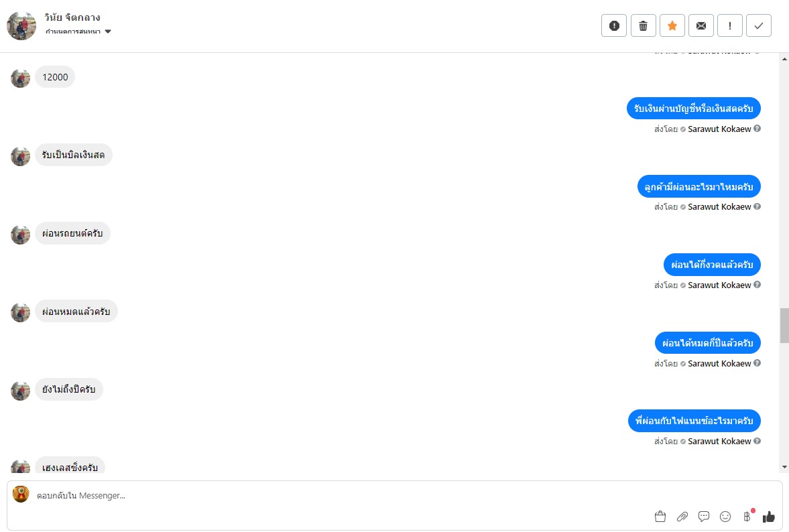
Task: Mark conversation as unread with envelope icon
Action: coord(701,26)
